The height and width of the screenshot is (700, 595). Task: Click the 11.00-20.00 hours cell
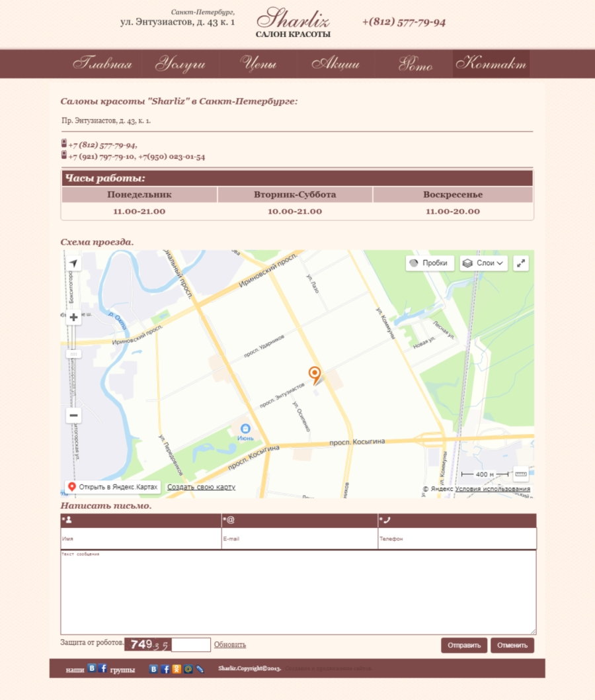point(453,211)
